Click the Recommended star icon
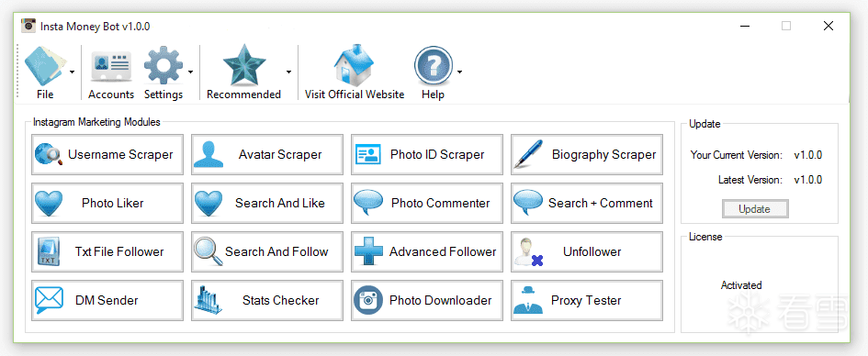868x356 pixels. [x=244, y=65]
